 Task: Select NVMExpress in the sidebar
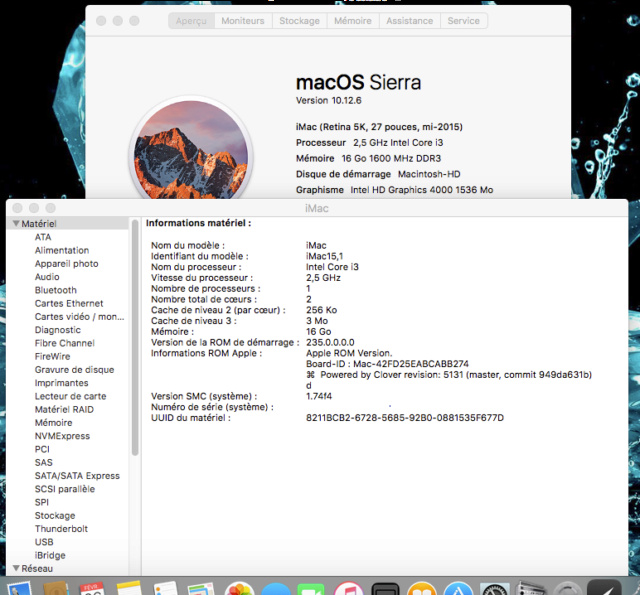click(62, 436)
